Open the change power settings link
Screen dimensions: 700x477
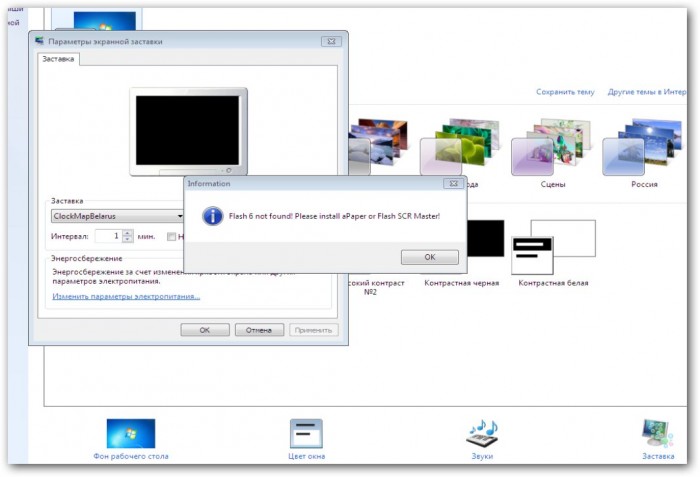pyautogui.click(x=126, y=296)
